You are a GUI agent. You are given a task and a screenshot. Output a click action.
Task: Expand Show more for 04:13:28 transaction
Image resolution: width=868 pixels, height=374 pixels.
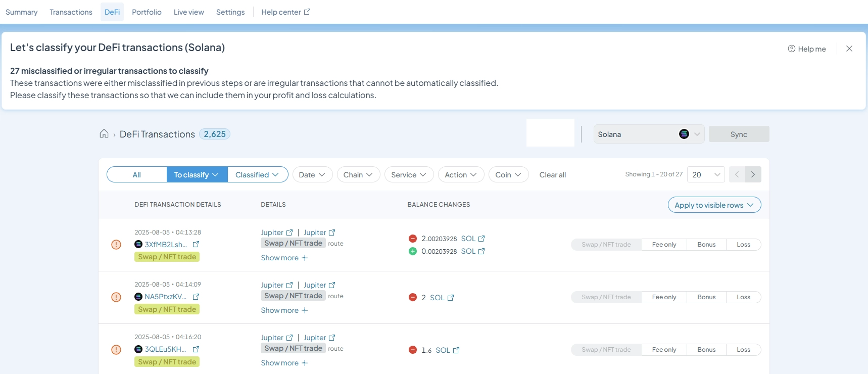284,258
